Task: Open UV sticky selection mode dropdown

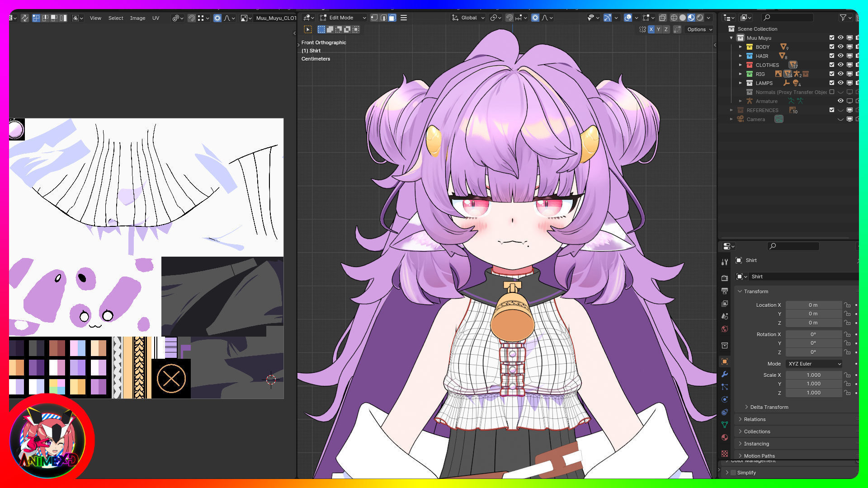Action: click(x=78, y=18)
